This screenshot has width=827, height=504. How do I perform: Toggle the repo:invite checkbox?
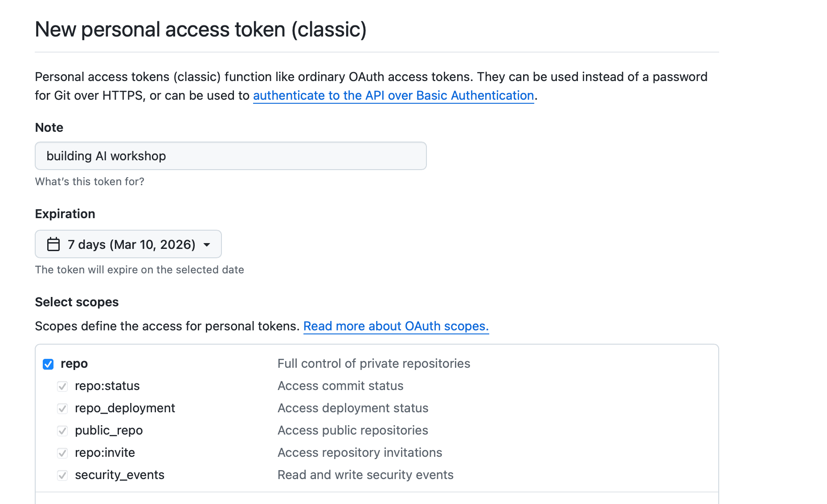tap(62, 453)
